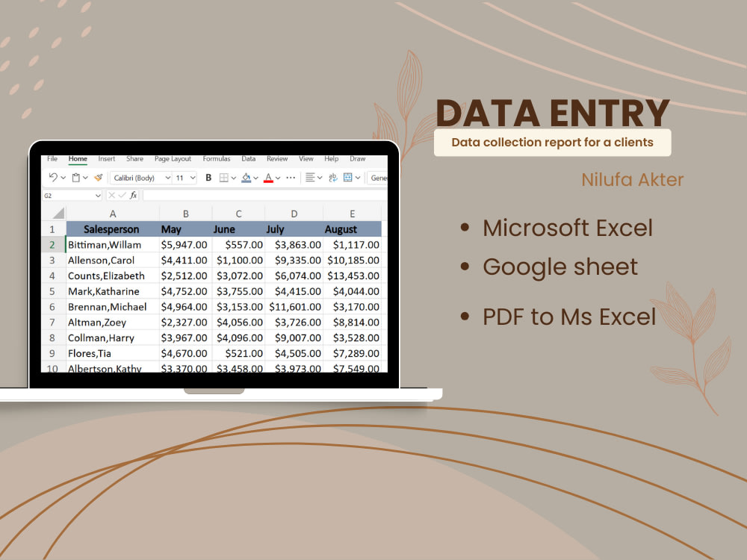
Task: Open the Share tab
Action: click(134, 158)
